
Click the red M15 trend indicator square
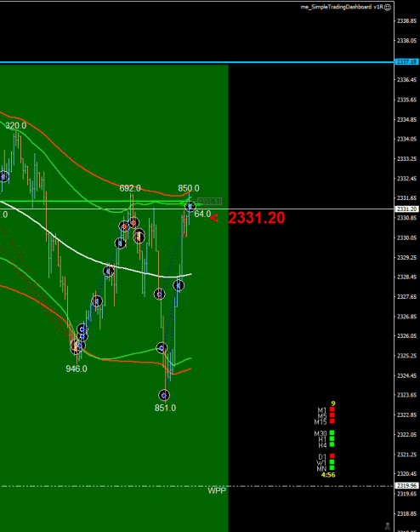(x=332, y=421)
